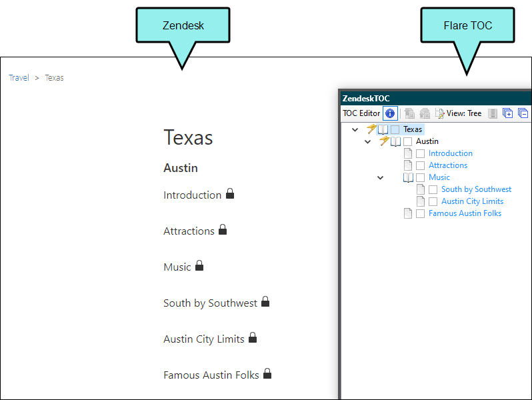Collapse the Music book node

(x=381, y=177)
